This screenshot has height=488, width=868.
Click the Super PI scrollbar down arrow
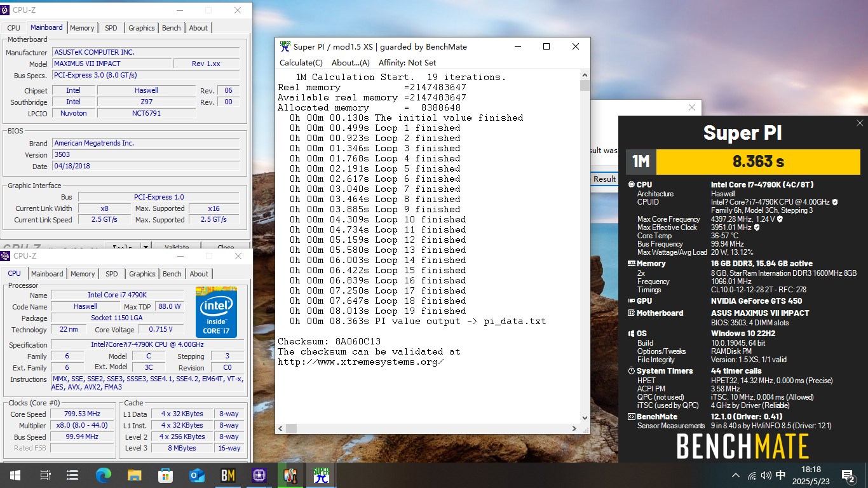(585, 418)
